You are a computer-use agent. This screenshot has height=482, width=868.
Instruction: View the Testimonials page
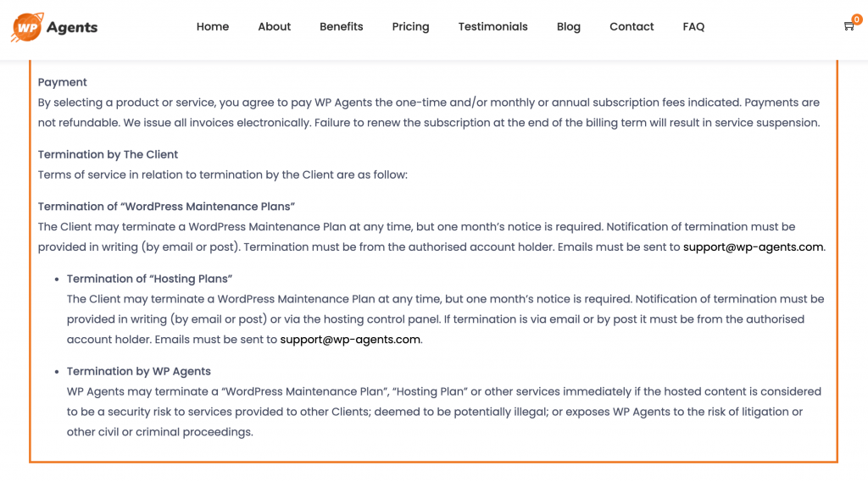click(x=493, y=27)
